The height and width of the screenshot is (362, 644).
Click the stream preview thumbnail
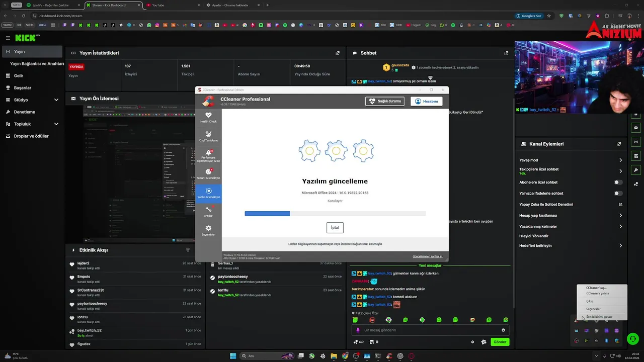pyautogui.click(x=138, y=174)
